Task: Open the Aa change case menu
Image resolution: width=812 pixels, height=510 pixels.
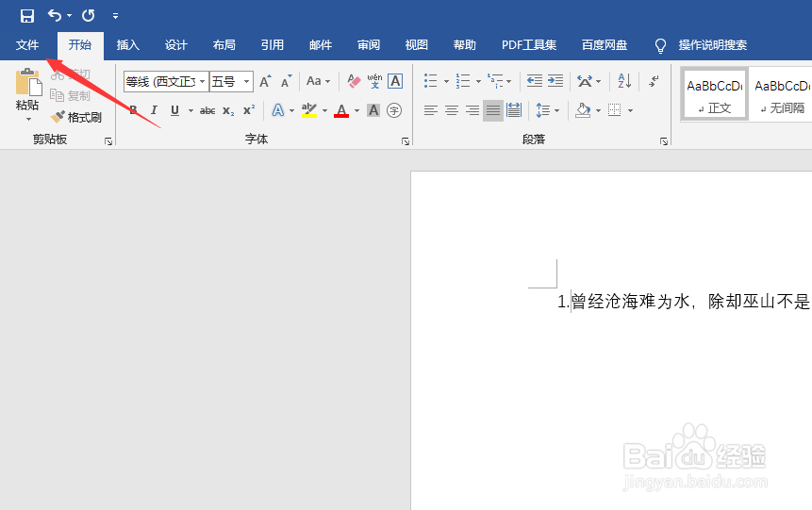Action: point(318,81)
